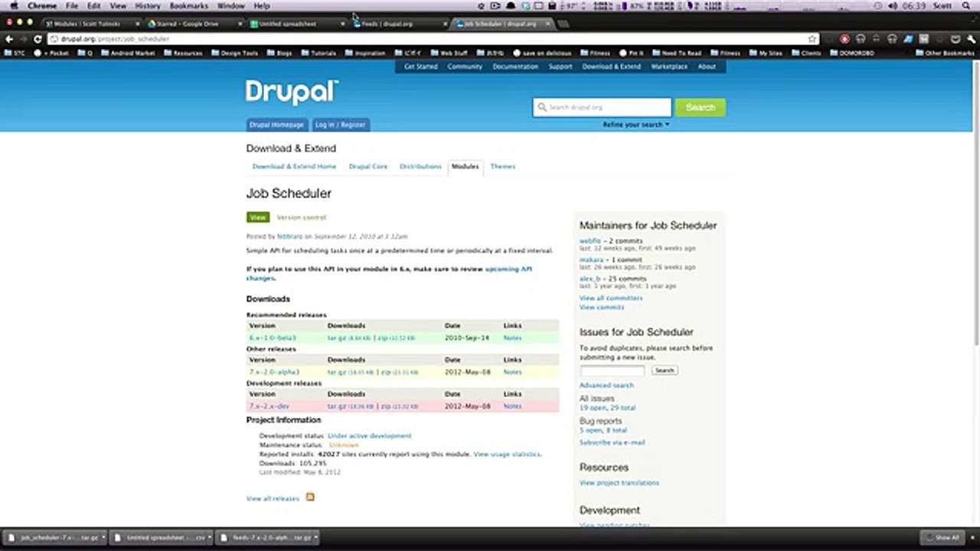The image size is (980, 551).
Task: Click the browser reload icon
Action: pyautogui.click(x=38, y=39)
